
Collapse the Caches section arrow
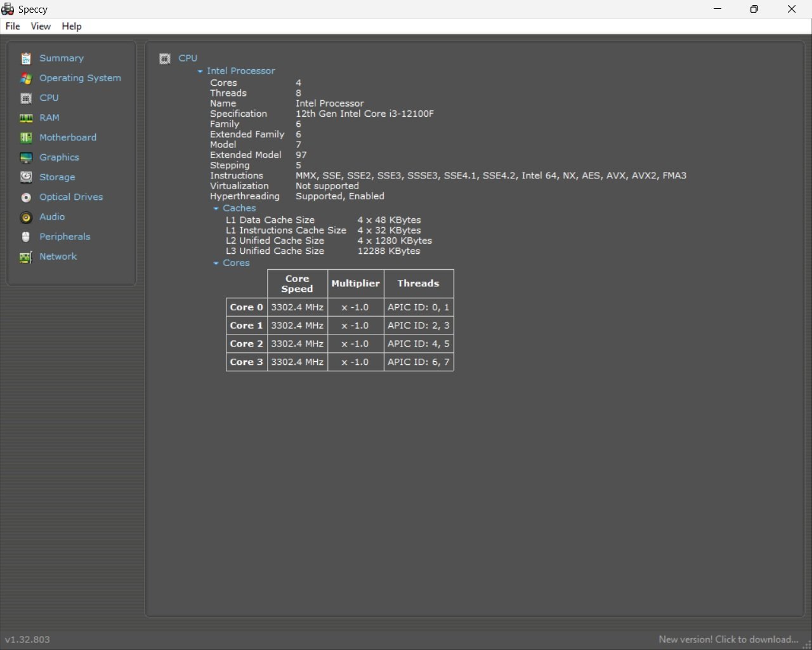(x=216, y=208)
